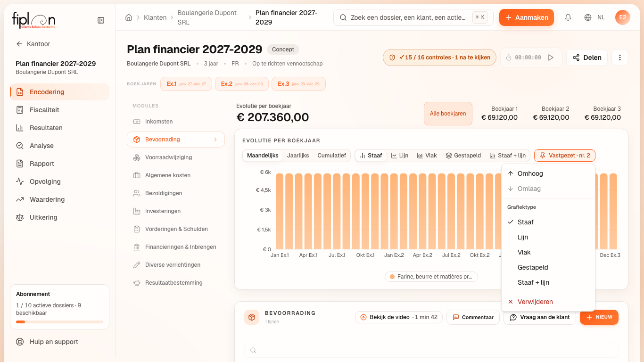Switch chart to Cumulatief view
The width and height of the screenshot is (644, 362).
pos(332,156)
